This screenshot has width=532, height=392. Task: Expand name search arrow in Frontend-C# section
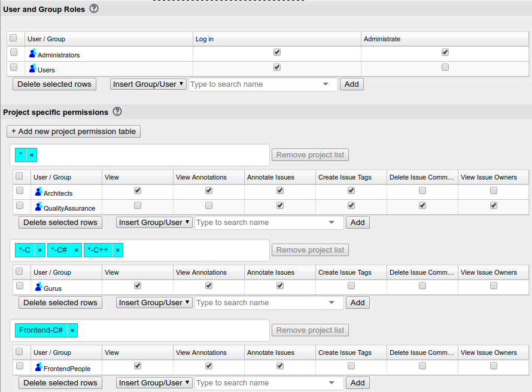pyautogui.click(x=332, y=383)
